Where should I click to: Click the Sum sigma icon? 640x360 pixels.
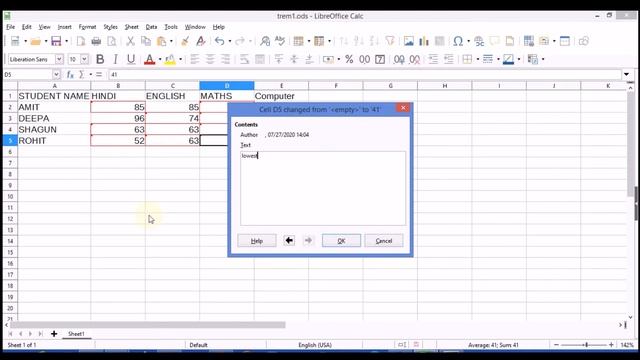(81, 74)
